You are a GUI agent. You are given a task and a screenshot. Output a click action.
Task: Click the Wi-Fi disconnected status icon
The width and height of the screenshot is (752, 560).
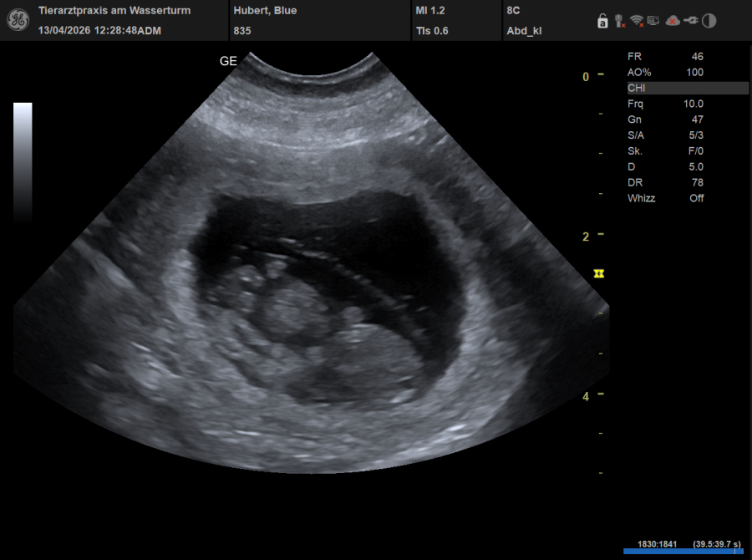(x=637, y=21)
